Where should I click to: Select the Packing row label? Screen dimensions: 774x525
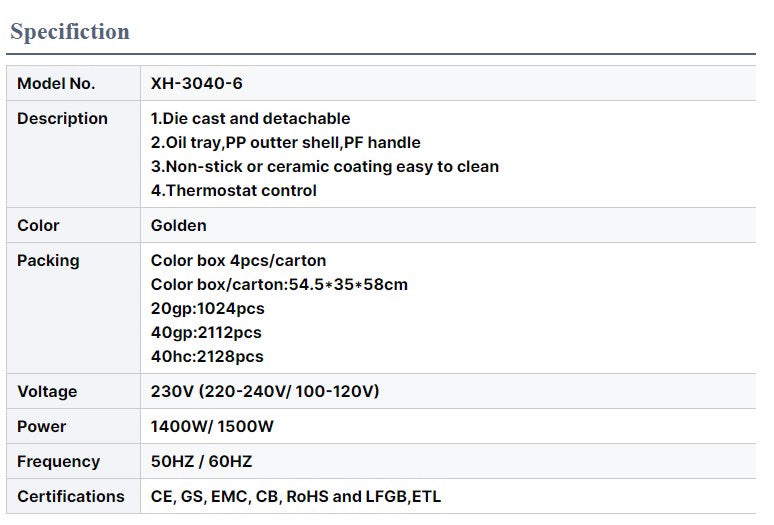pyautogui.click(x=48, y=261)
